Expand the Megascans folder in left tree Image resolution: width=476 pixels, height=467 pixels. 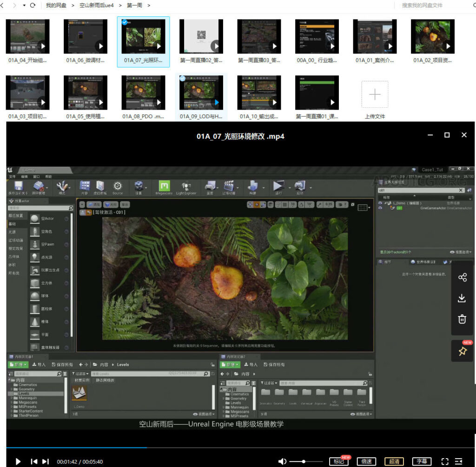[x=12, y=402]
